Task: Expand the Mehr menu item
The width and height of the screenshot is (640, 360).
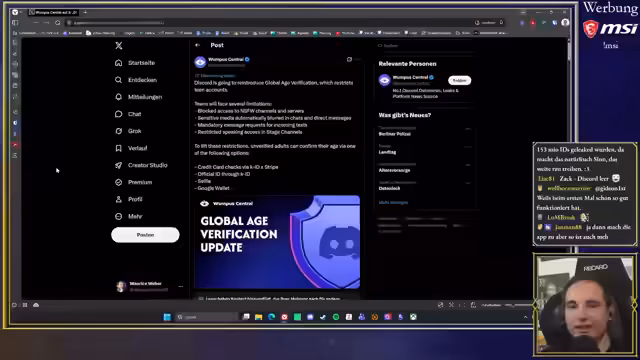Action: [129, 216]
